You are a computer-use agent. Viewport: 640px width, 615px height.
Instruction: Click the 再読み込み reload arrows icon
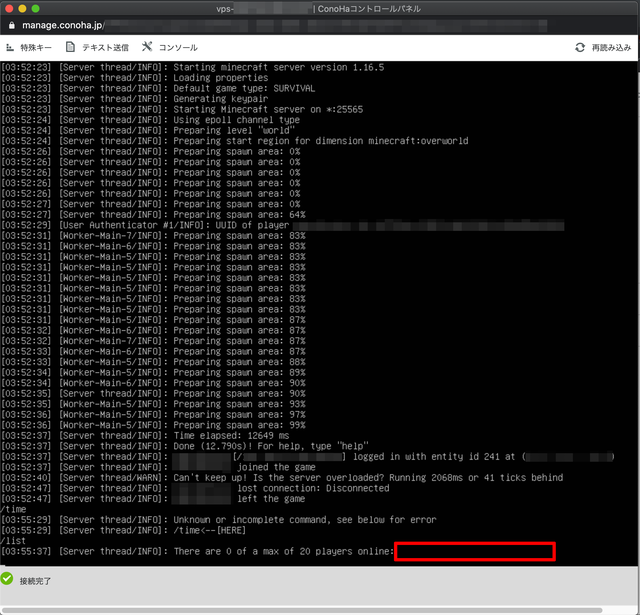click(580, 47)
